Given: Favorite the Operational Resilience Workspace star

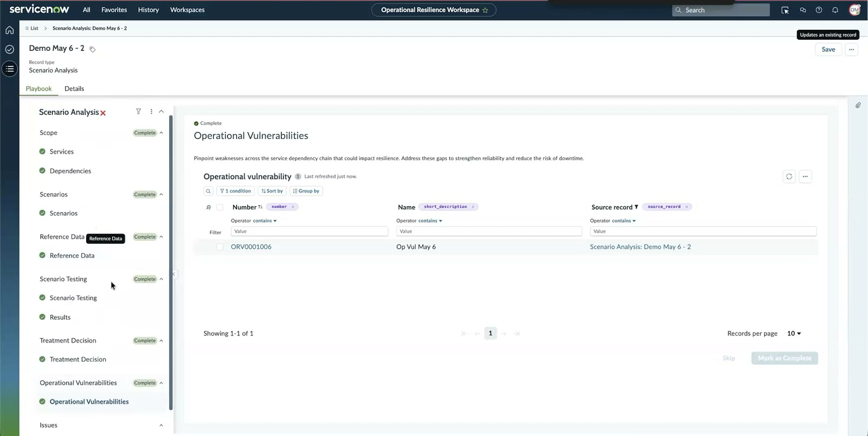Looking at the screenshot, I should 485,10.
